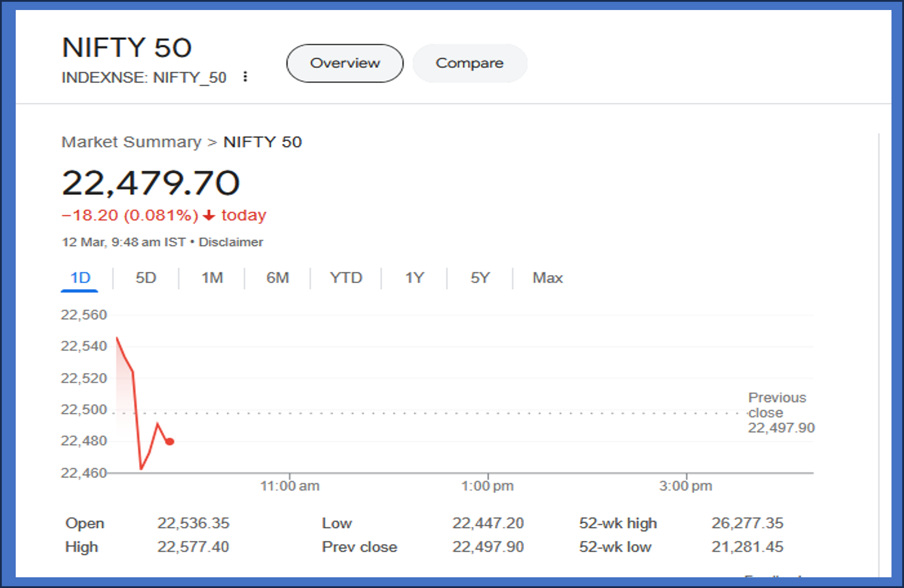Image resolution: width=904 pixels, height=588 pixels.
Task: Click the Overview pill button
Action: (344, 63)
